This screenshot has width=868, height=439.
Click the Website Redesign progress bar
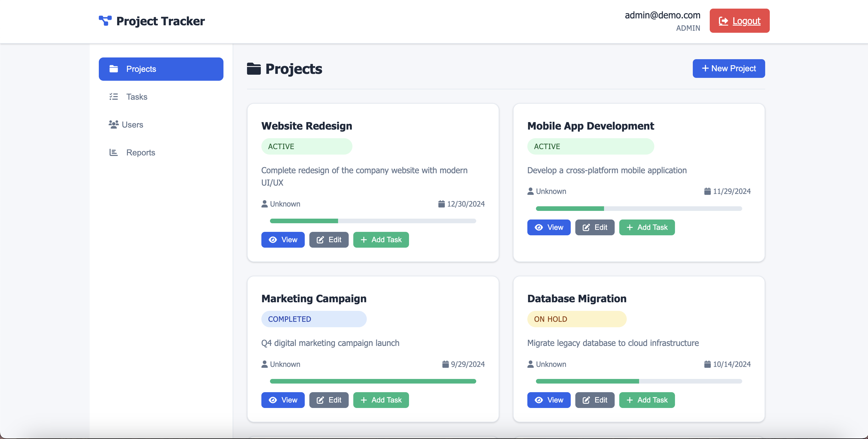click(x=373, y=221)
